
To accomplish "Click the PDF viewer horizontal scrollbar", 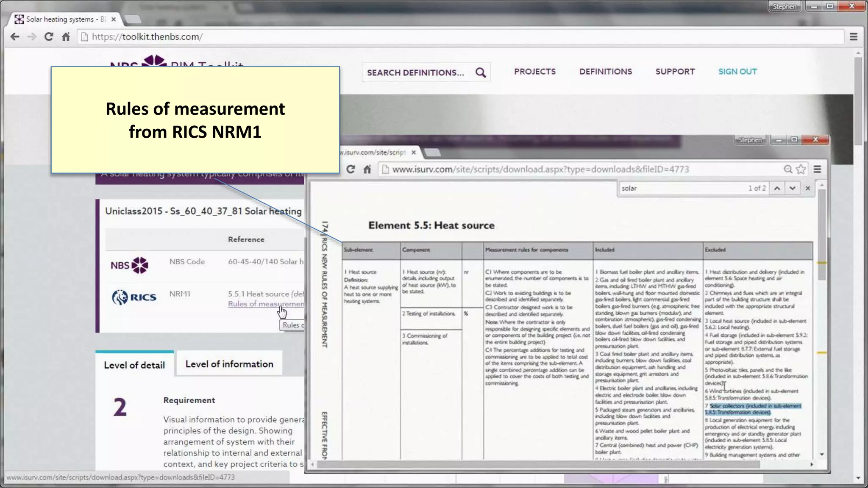I will [x=538, y=464].
